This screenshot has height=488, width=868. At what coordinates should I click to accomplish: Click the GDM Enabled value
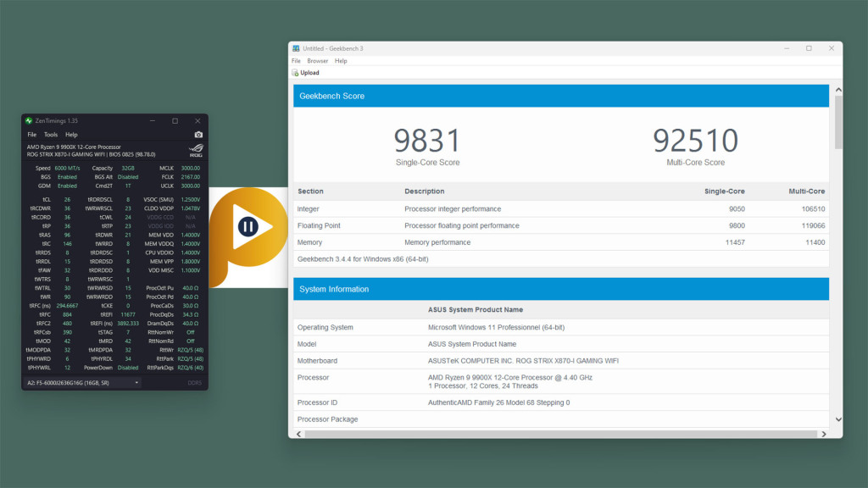[x=67, y=186]
